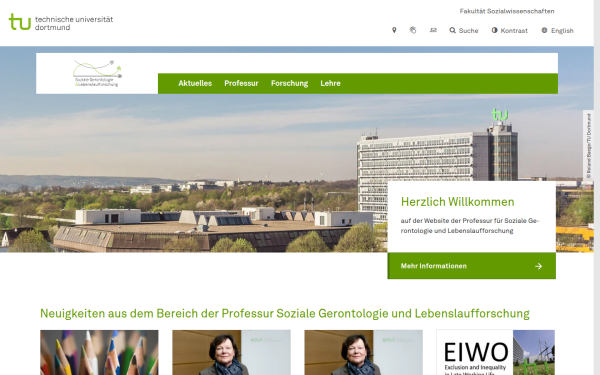Toggle Kontrast high-contrast mode
Image resolution: width=600 pixels, height=375 pixels.
point(510,31)
